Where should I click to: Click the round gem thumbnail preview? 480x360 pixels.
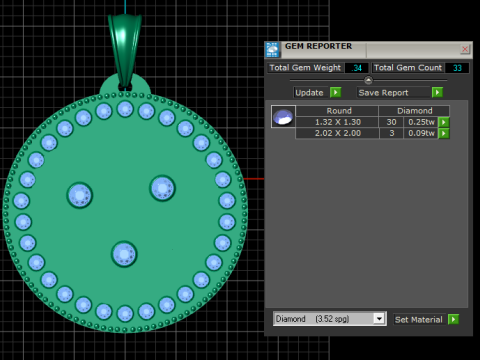[283, 117]
